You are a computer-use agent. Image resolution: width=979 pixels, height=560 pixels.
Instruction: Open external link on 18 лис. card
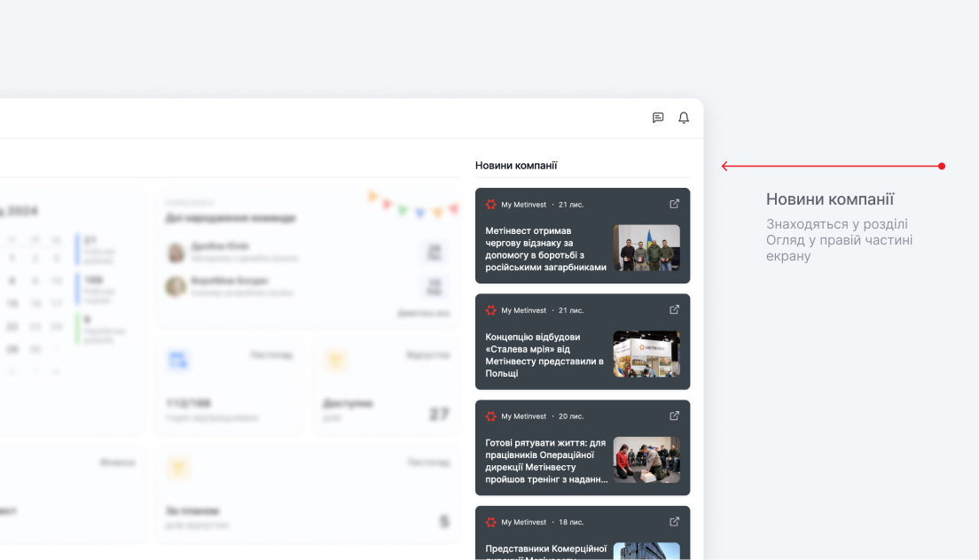(674, 522)
